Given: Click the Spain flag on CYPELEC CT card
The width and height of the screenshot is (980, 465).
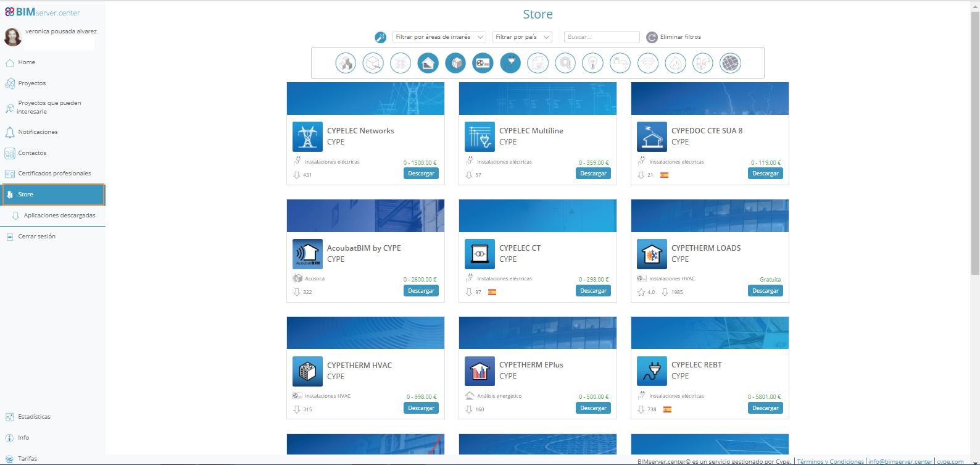Looking at the screenshot, I should (x=492, y=292).
